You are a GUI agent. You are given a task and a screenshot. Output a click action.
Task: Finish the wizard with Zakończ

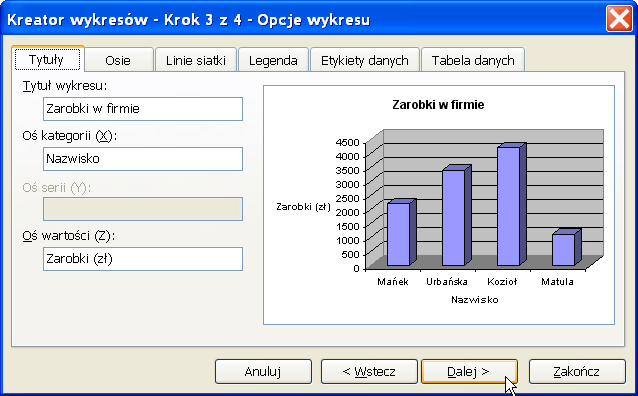click(x=577, y=371)
